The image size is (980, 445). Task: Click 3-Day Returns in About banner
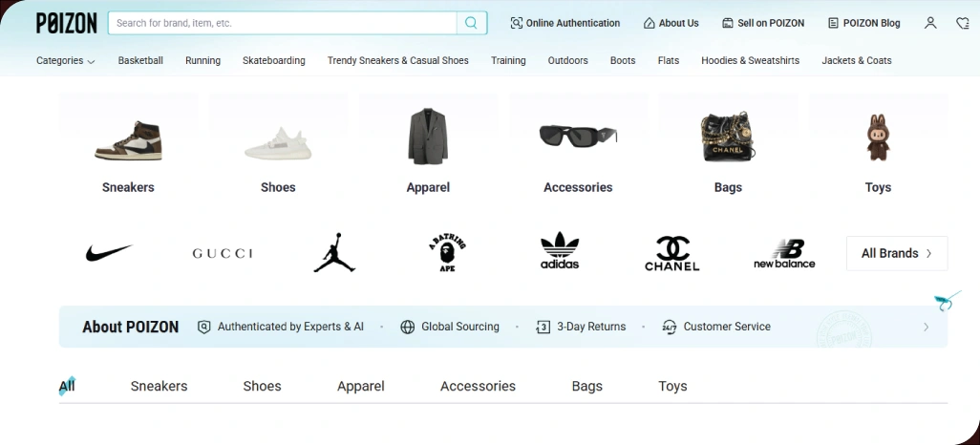pyautogui.click(x=591, y=327)
